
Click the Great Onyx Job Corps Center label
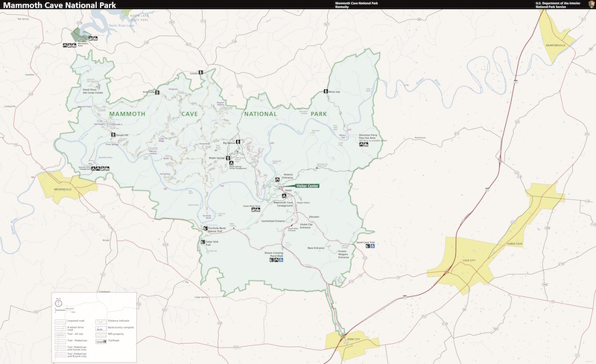coord(92,92)
